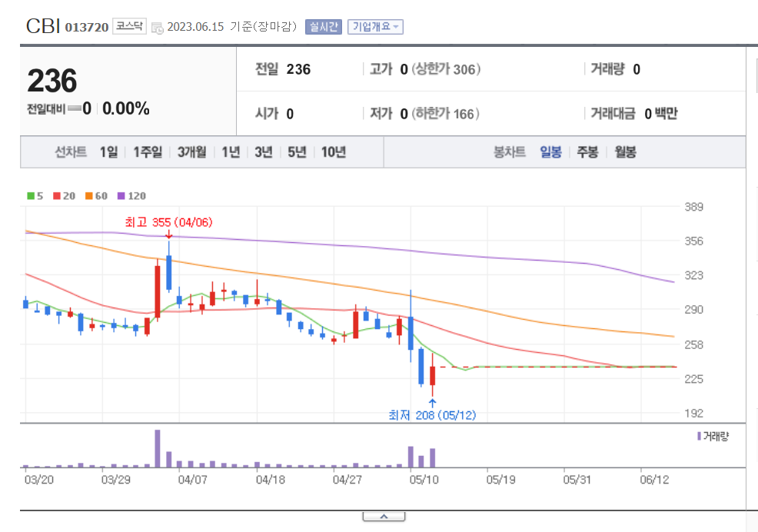This screenshot has width=758, height=532.
Task: Select the 5년 line chart period
Action: click(x=298, y=152)
